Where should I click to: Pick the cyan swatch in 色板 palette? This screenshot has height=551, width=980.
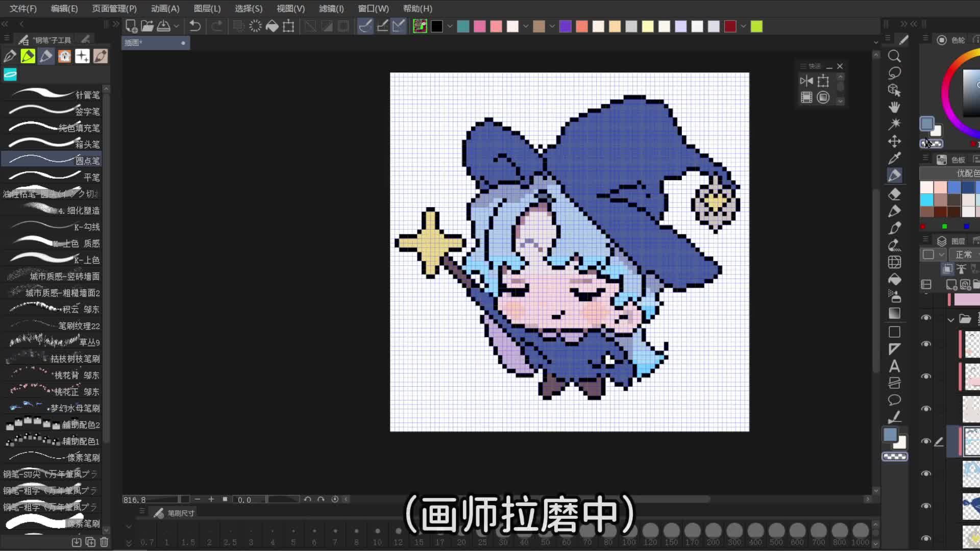[926, 199]
